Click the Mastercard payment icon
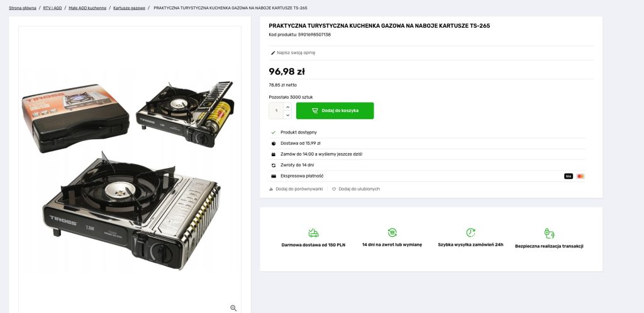This screenshot has width=644, height=313. click(x=580, y=176)
